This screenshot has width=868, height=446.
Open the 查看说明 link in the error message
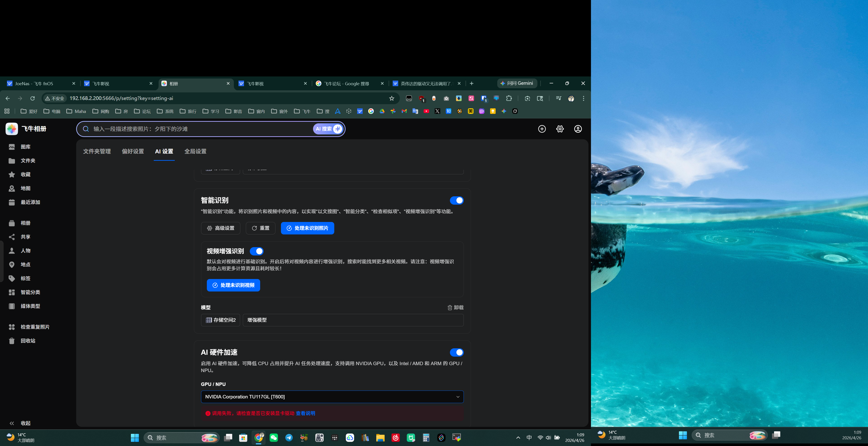pyautogui.click(x=305, y=413)
